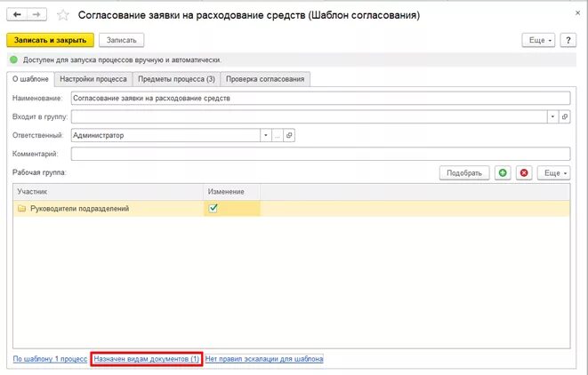Expand the Ответственный dropdown list
588x375 pixels.
265,135
